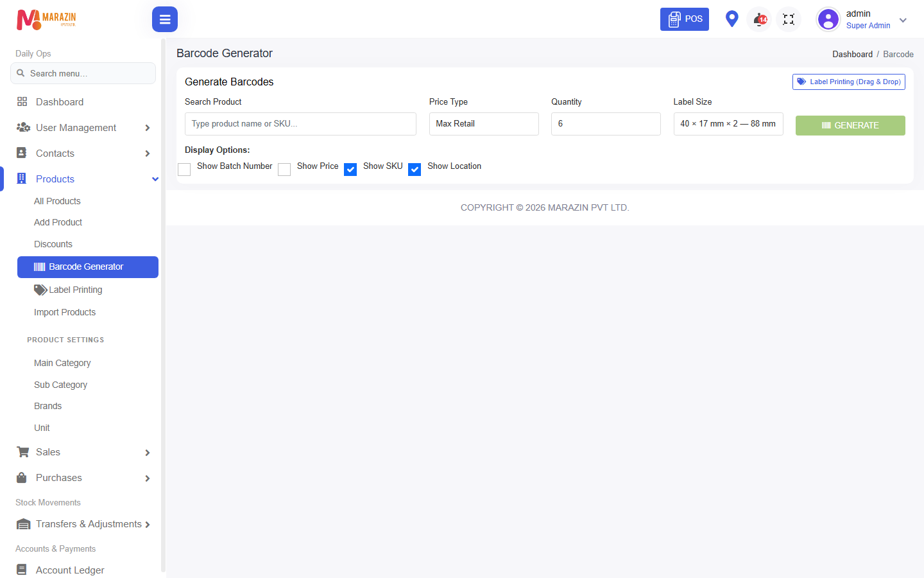Open Main Category settings item
924x578 pixels.
[62, 363]
